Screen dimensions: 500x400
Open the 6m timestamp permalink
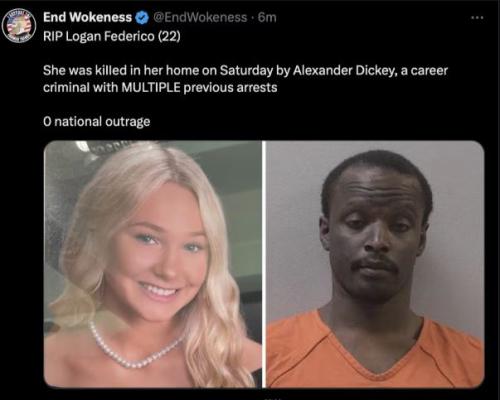click(267, 17)
